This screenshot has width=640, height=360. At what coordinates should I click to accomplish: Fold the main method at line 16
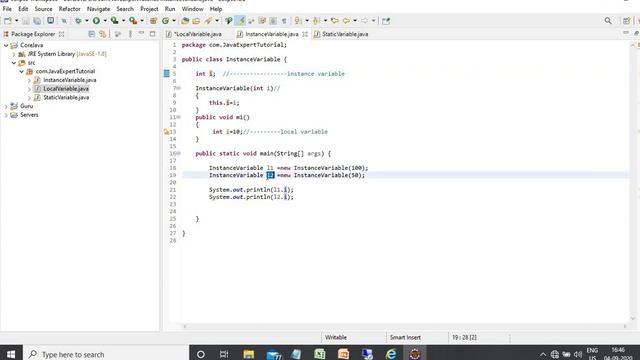coord(179,153)
